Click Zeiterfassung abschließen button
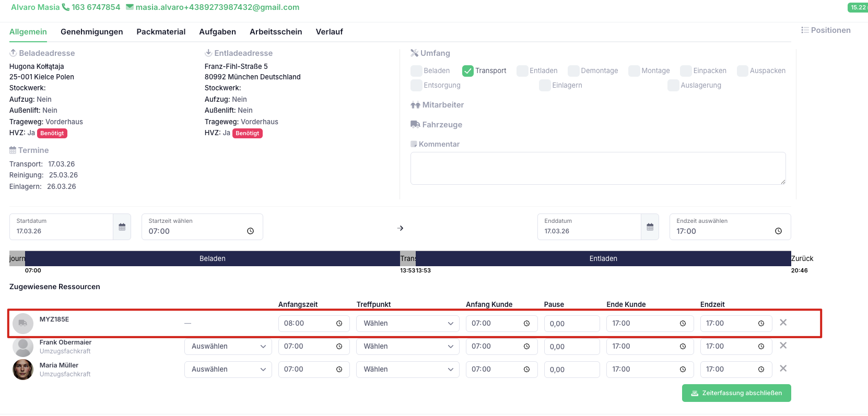The width and height of the screenshot is (868, 416). tap(736, 393)
